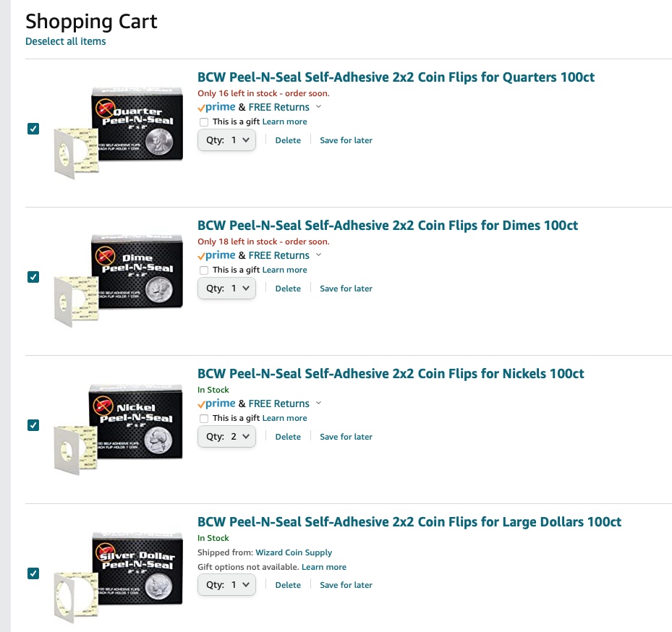Expand FREE Returns details on Dimes item
The width and height of the screenshot is (672, 632).
click(x=319, y=255)
